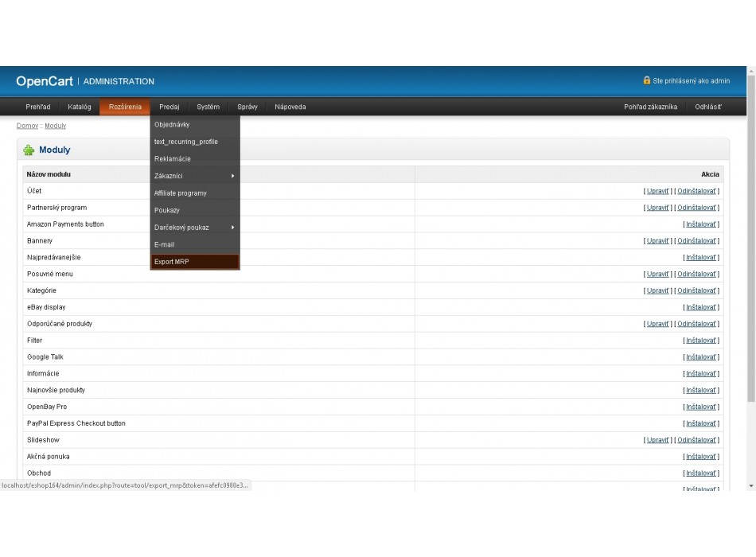Click Pohľad zákazníka link

tap(650, 107)
